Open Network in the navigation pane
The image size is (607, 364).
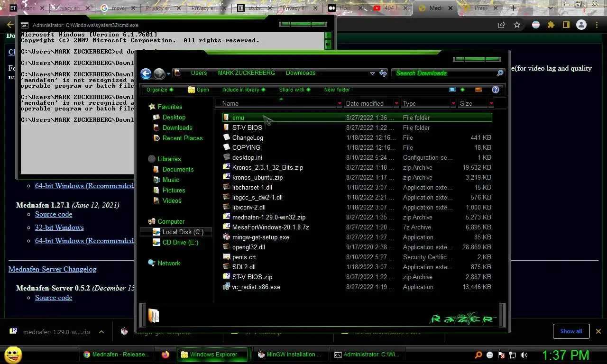pyautogui.click(x=169, y=263)
